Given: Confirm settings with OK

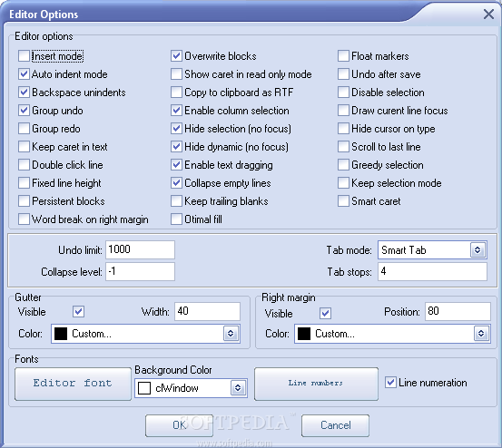Looking at the screenshot, I should click(180, 425).
